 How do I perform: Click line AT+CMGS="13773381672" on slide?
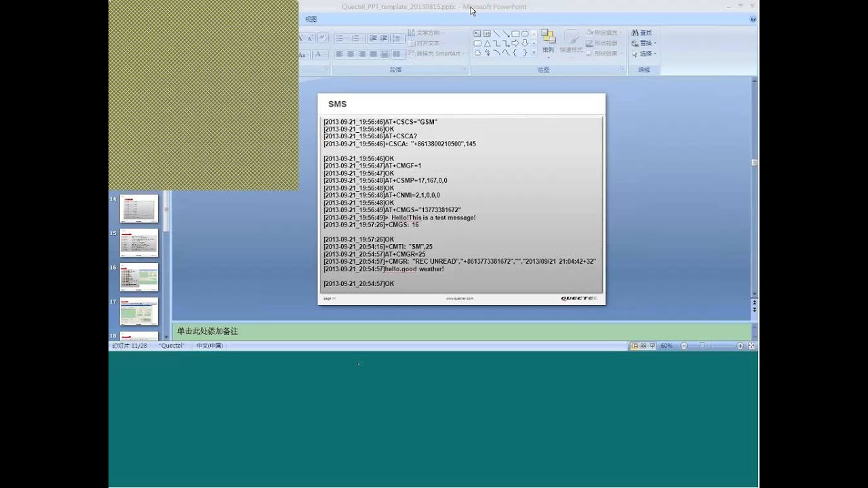pos(393,210)
